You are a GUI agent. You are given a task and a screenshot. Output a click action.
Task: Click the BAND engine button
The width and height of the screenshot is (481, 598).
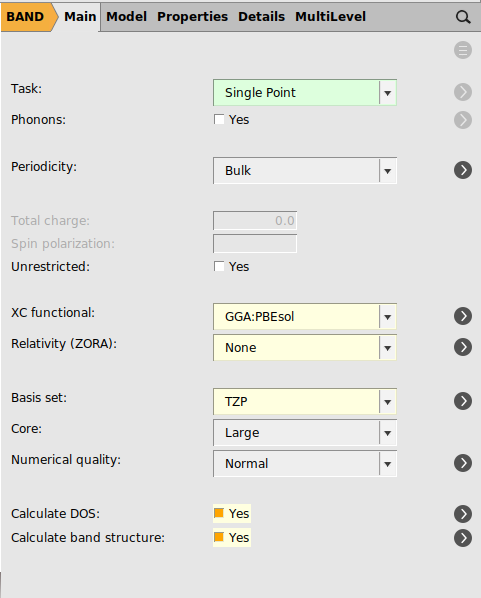pyautogui.click(x=28, y=17)
